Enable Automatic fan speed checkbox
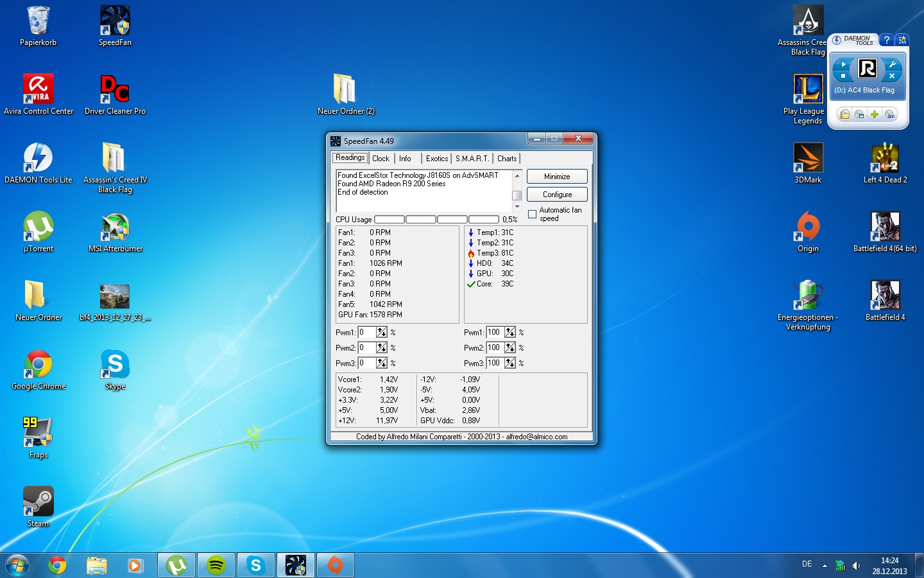Viewport: 924px width, 578px height. 532,215
